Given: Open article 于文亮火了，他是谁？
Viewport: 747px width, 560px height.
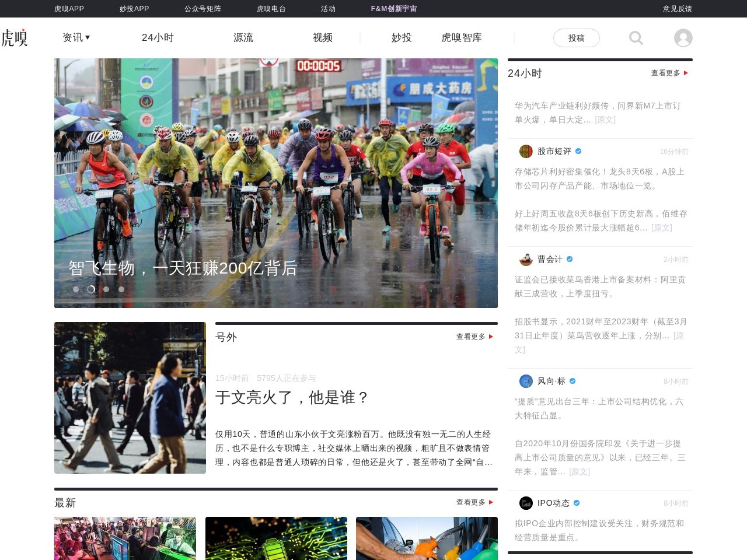Looking at the screenshot, I should pos(292,397).
